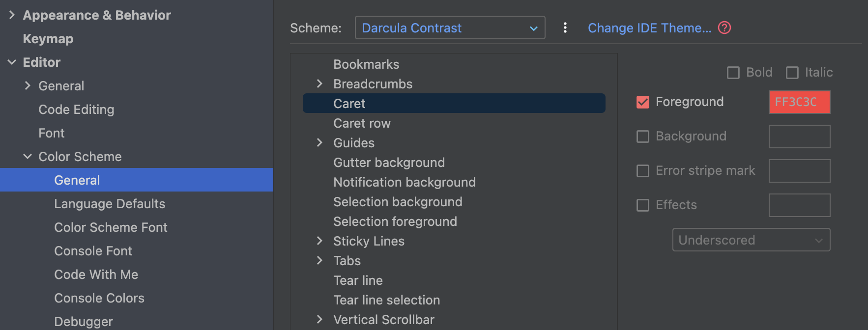Expand the Tabs tree node
The width and height of the screenshot is (868, 330).
point(319,261)
